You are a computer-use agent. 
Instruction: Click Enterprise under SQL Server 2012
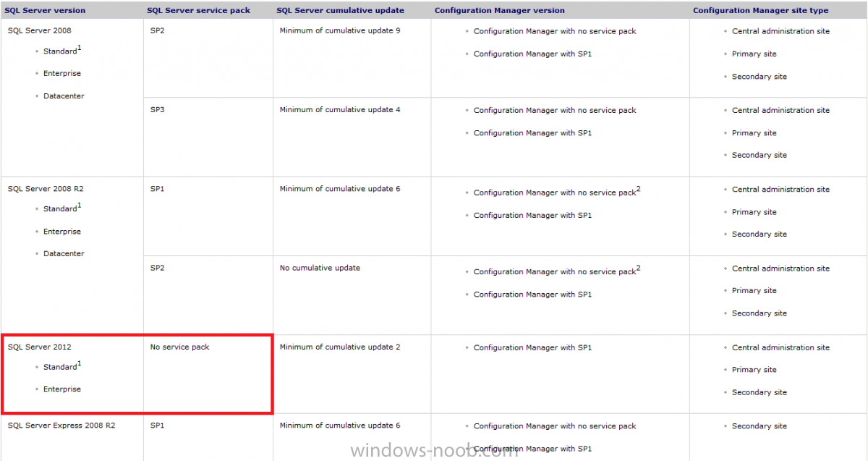(x=62, y=389)
